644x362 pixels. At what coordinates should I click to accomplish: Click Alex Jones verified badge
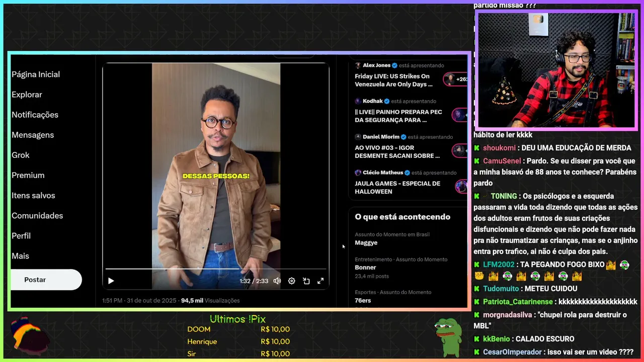(x=394, y=65)
